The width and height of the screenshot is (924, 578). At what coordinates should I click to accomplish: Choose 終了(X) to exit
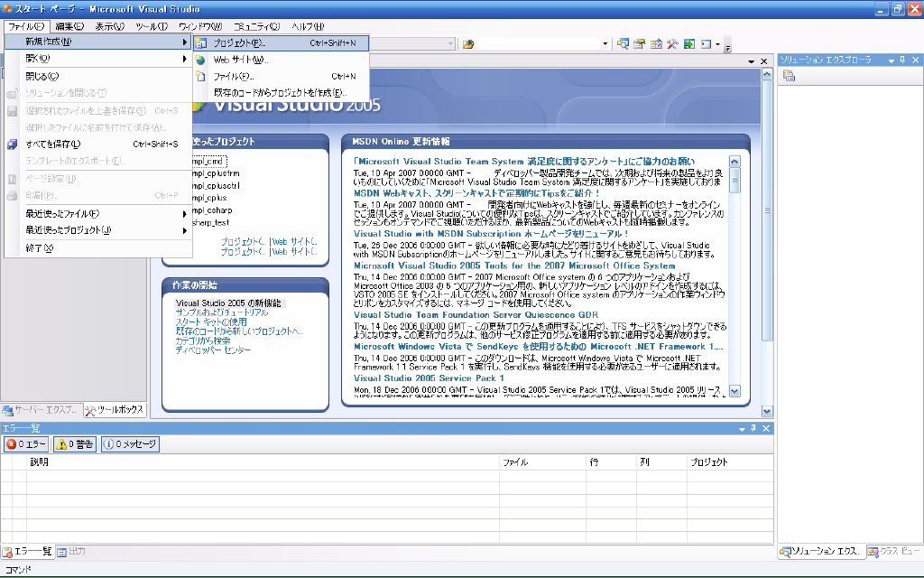pyautogui.click(x=98, y=248)
